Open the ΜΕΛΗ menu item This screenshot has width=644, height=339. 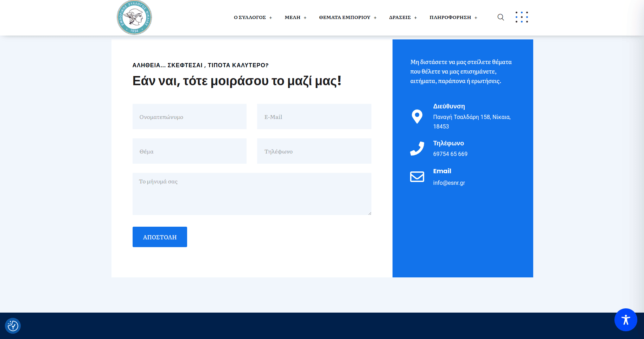[292, 18]
